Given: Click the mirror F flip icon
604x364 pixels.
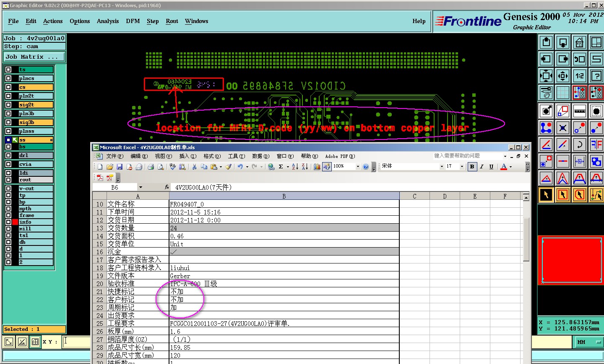Looking at the screenshot, I should point(596,145).
